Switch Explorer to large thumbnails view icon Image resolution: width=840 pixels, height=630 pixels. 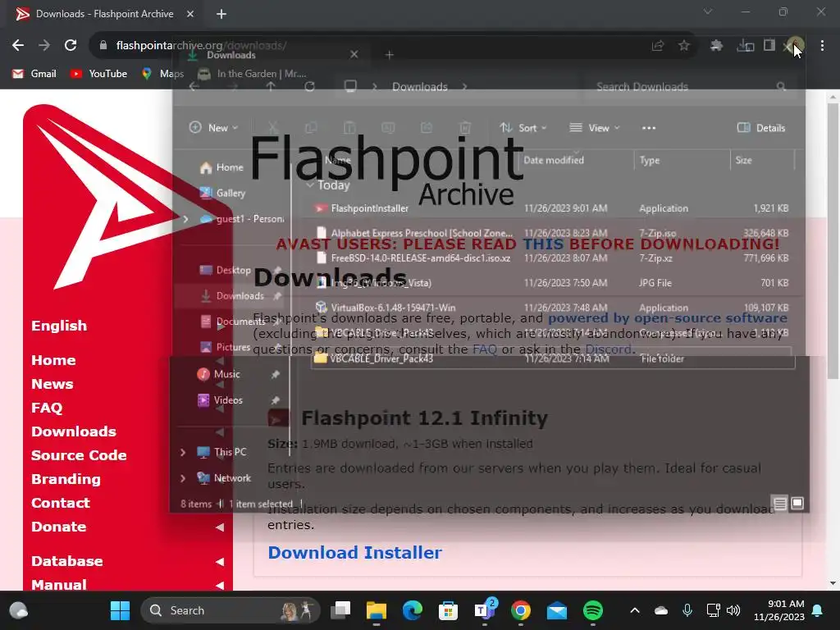[x=797, y=503]
